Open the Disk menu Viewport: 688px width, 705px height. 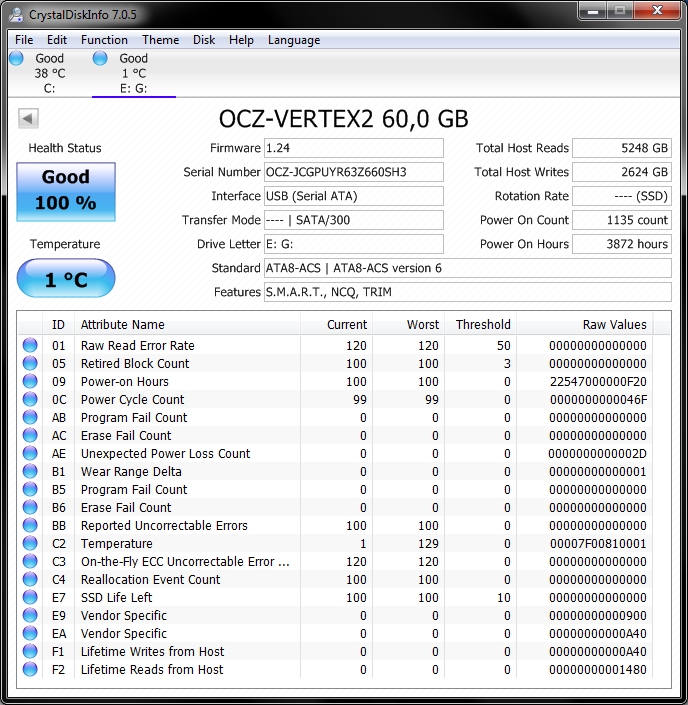(x=204, y=40)
